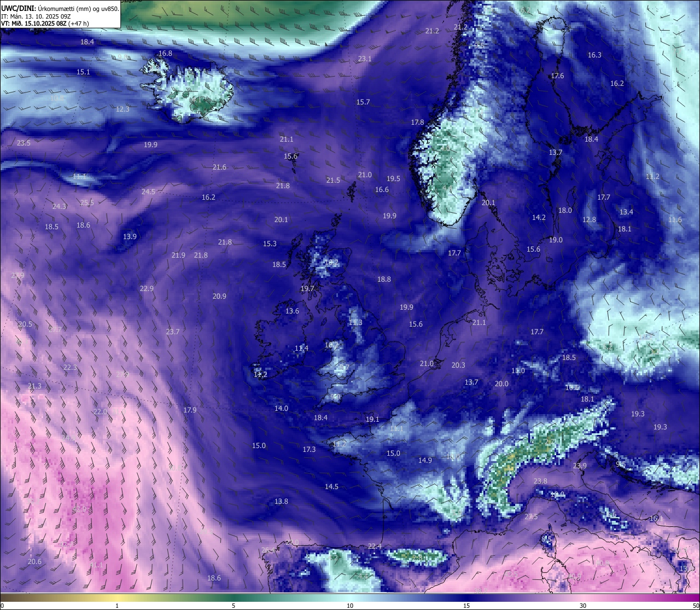Click the colorbar tick label 30
Viewport: 700px width, 610px height.
coord(583,606)
